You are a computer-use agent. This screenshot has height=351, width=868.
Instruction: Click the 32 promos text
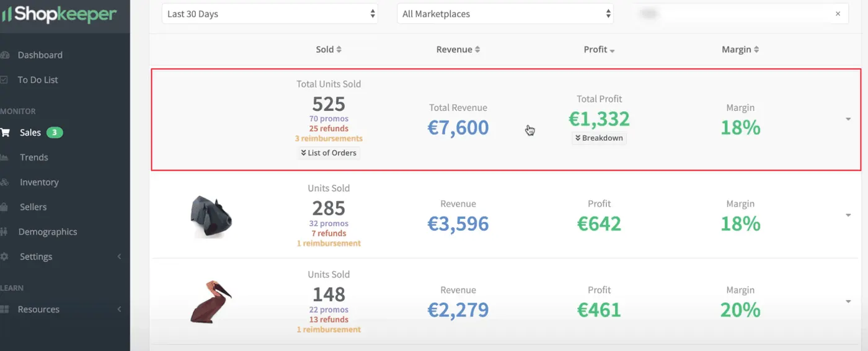[x=329, y=223]
